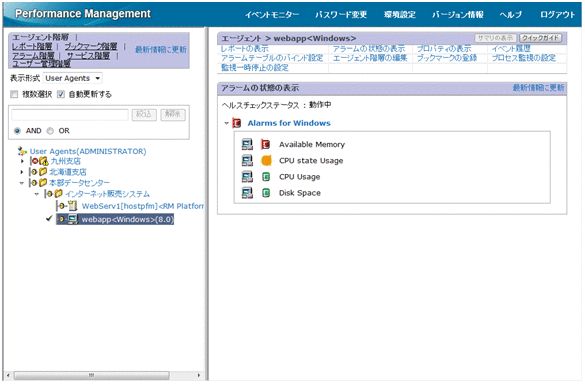The width and height of the screenshot is (585, 384).
Task: Open the イベント履歴 link
Action: [x=511, y=49]
